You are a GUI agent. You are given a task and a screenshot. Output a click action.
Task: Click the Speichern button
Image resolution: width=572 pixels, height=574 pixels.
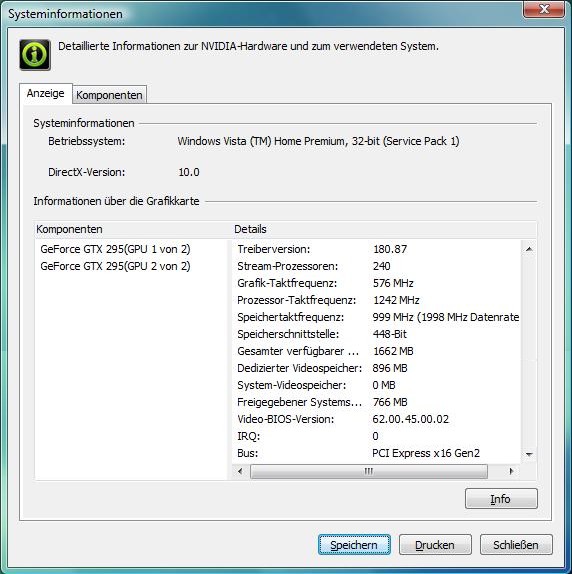point(354,545)
